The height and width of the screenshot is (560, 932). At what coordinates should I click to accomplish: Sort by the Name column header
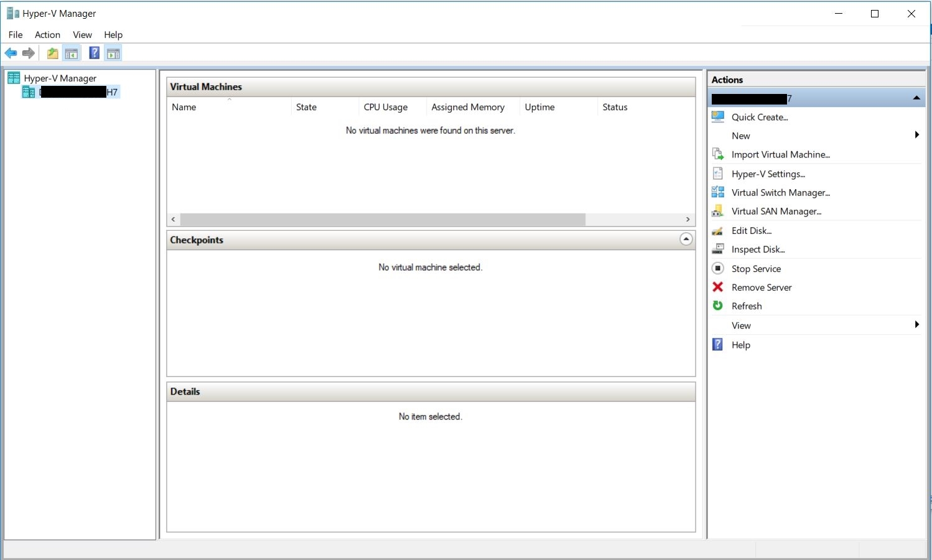point(229,107)
